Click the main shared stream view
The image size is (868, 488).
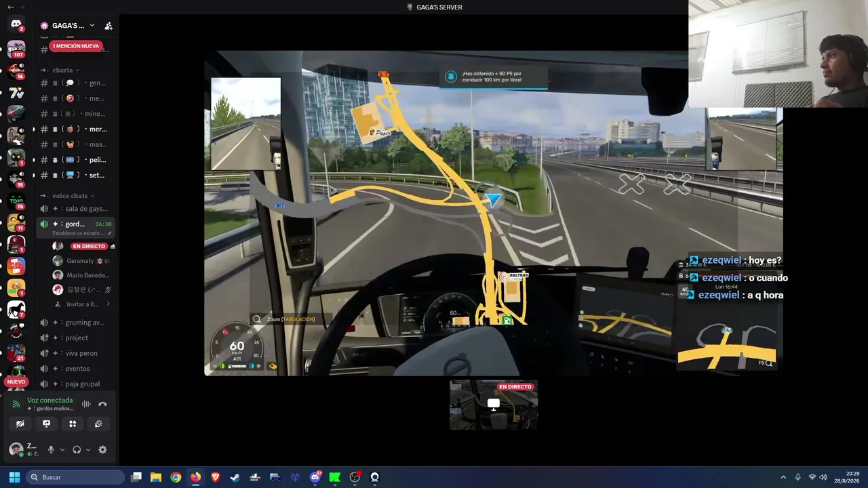pos(494,213)
